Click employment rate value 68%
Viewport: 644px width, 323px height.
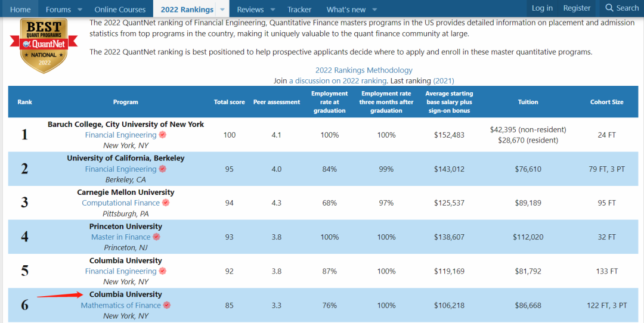coord(329,203)
